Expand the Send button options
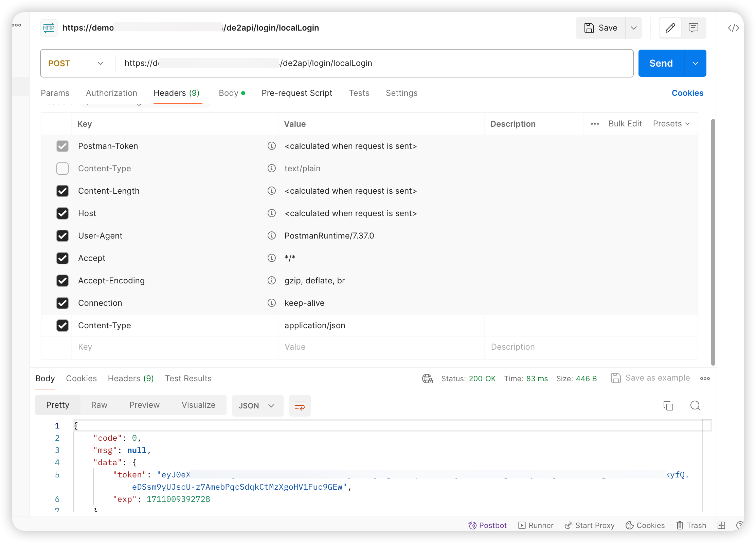The height and width of the screenshot is (543, 756). [x=695, y=63]
